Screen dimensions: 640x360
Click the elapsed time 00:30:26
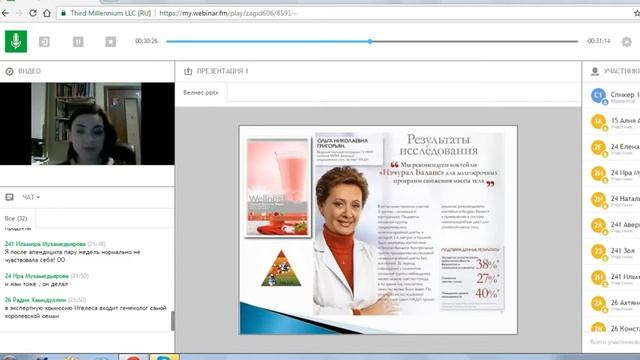(146, 41)
